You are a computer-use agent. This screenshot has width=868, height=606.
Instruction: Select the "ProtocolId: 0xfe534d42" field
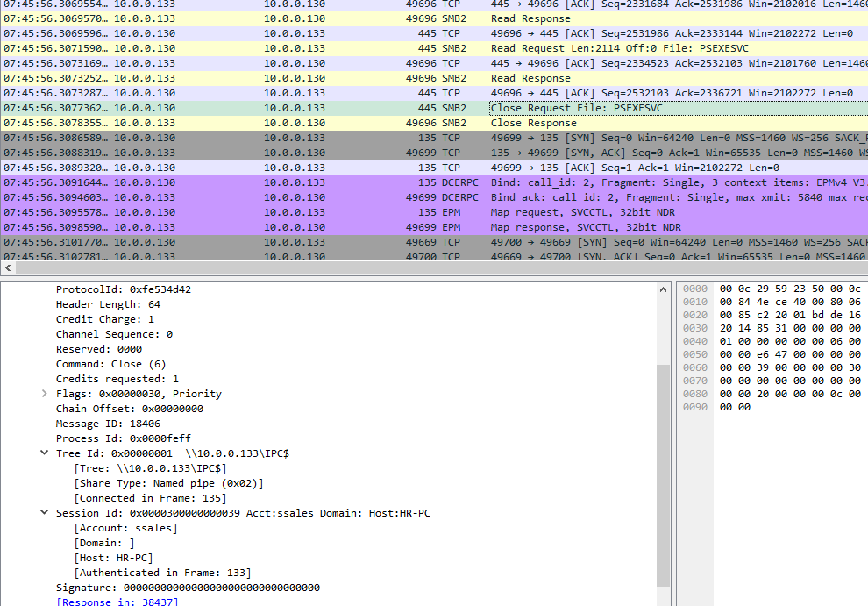[119, 289]
